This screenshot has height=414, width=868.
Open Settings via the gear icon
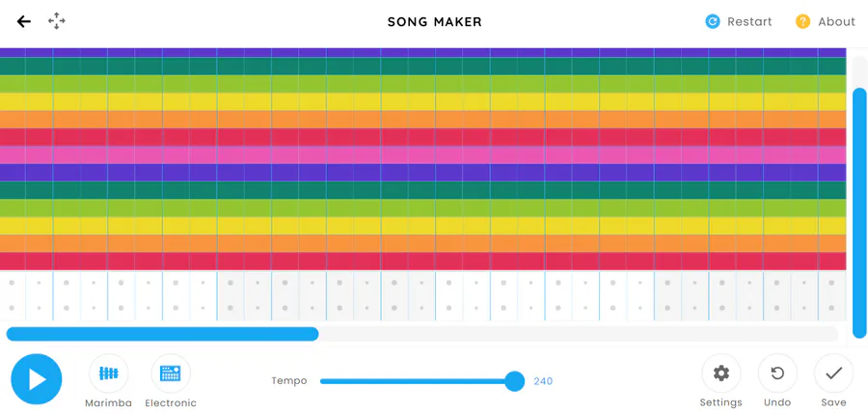pyautogui.click(x=721, y=373)
